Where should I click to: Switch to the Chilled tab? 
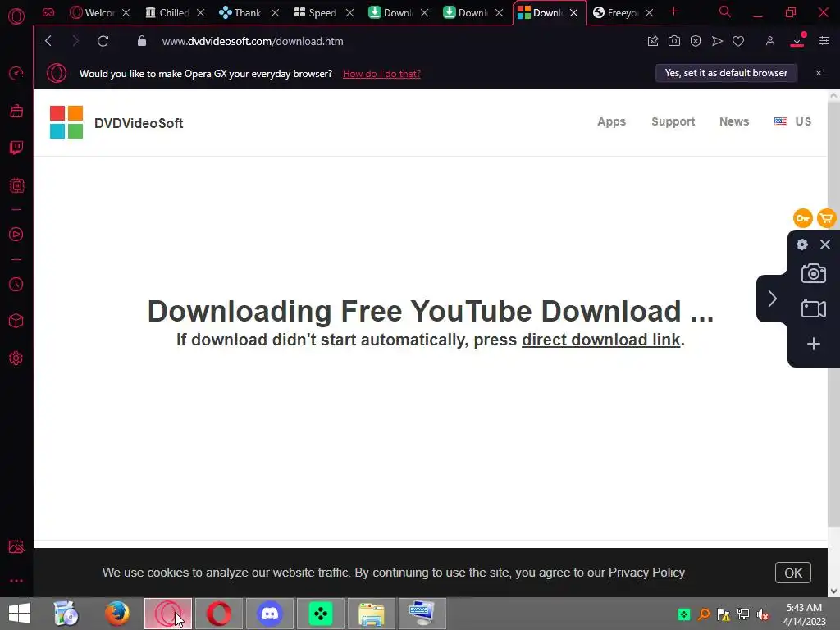167,12
